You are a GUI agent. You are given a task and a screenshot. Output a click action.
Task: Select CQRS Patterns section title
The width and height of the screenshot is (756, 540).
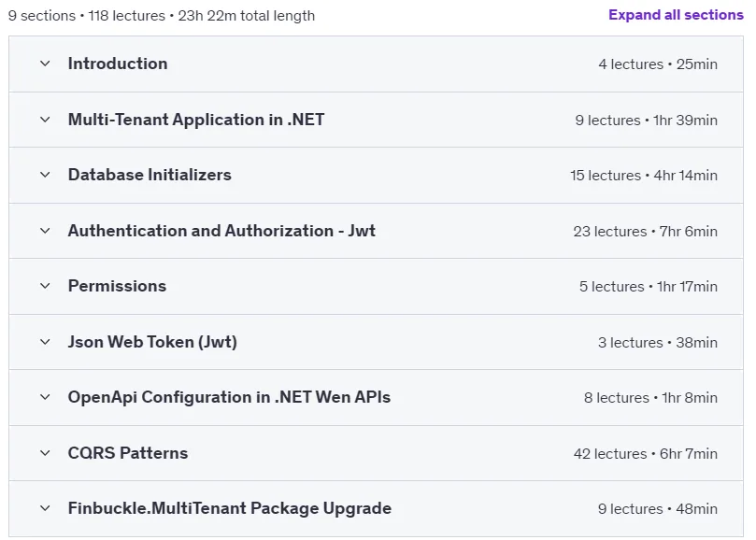click(128, 453)
